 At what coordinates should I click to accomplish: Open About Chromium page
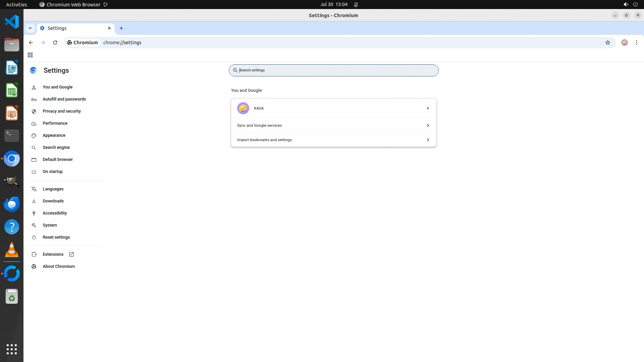tap(59, 266)
